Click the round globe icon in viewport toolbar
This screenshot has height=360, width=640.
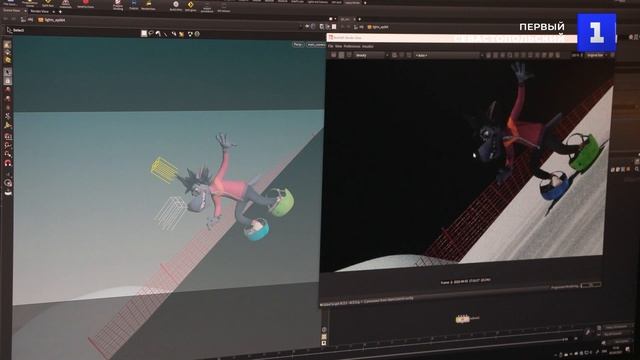198,34
